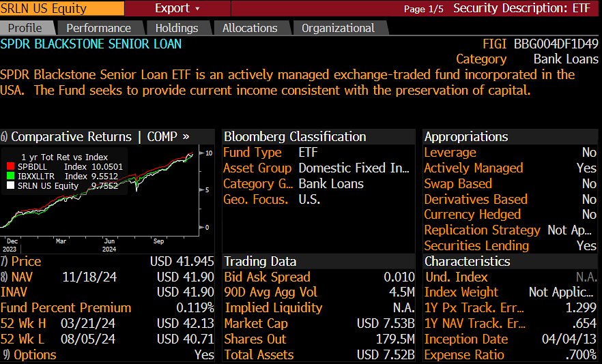Click the Leverage No value
The image size is (602, 364).
click(589, 153)
